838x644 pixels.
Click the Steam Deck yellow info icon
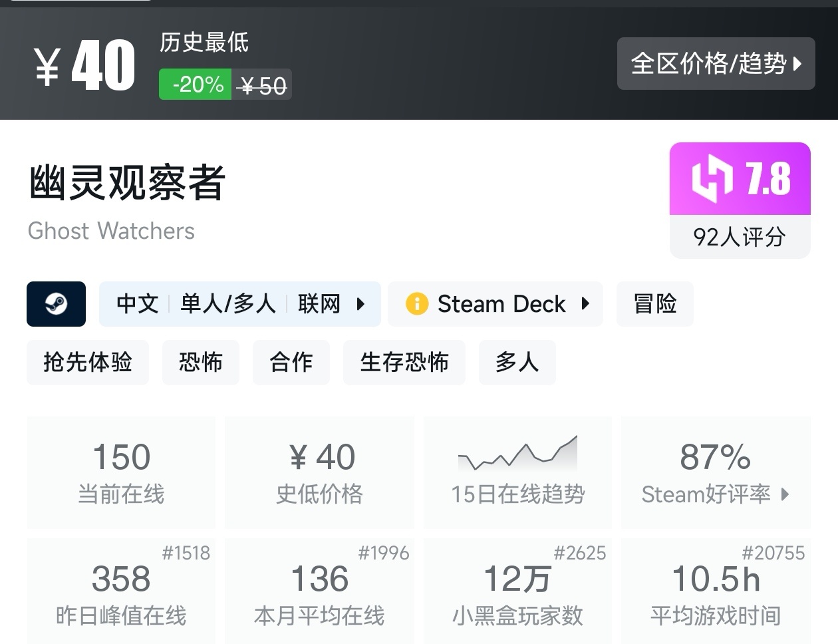click(416, 304)
